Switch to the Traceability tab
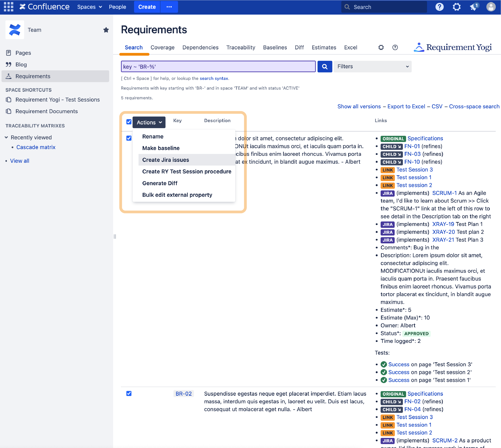This screenshot has width=501, height=448. coord(240,48)
